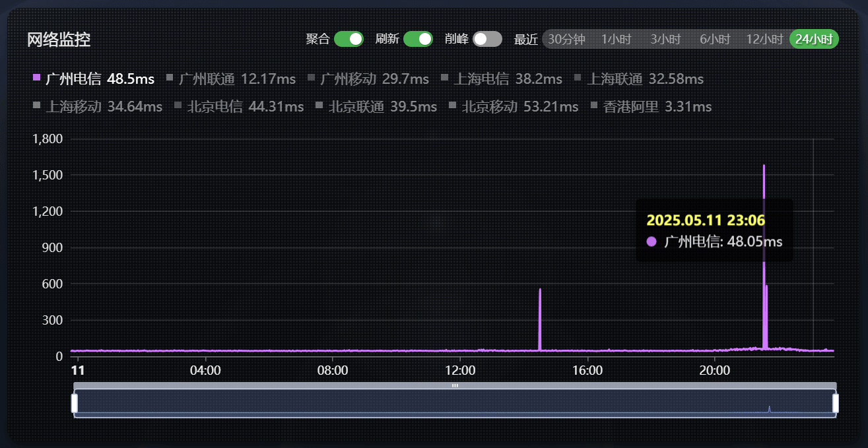Click the left zoom slider handle
The height and width of the screenshot is (448, 868).
click(74, 403)
